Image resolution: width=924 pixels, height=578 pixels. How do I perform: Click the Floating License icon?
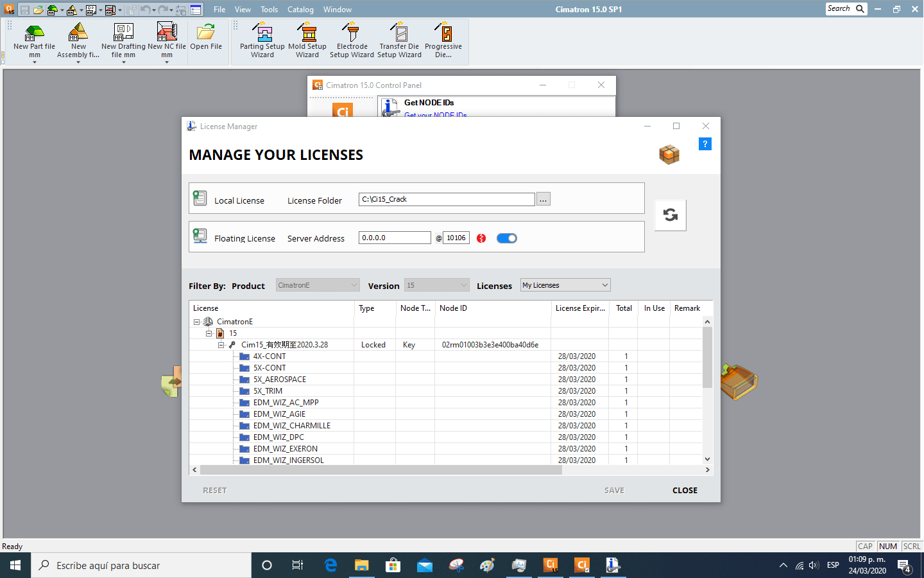click(x=200, y=236)
